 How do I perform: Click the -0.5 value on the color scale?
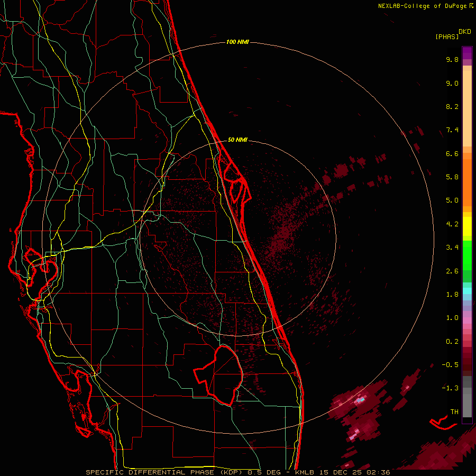coord(450,365)
